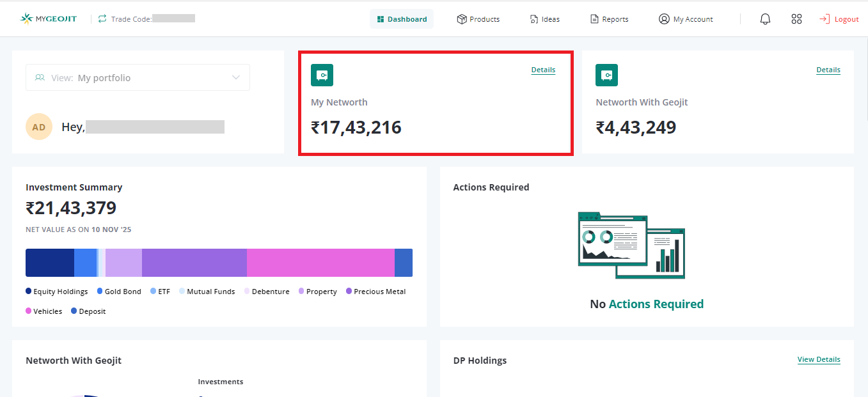
Task: Click the My Networth safe icon
Action: point(322,75)
